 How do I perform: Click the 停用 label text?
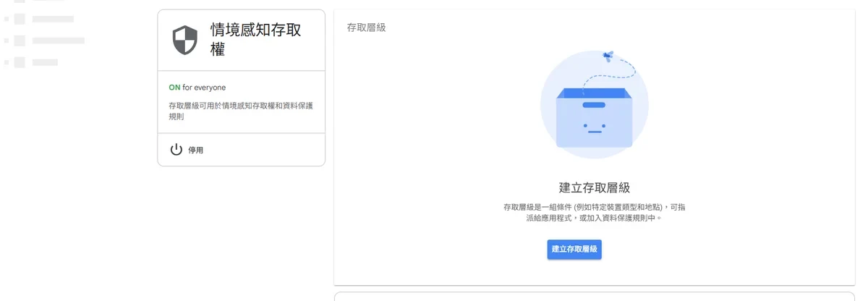click(196, 150)
